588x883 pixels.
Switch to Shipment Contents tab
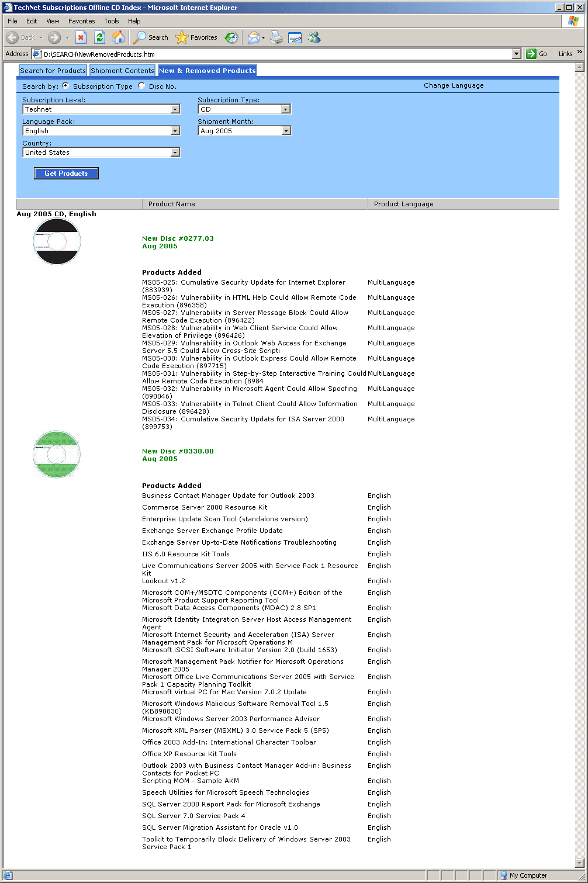[x=122, y=71]
